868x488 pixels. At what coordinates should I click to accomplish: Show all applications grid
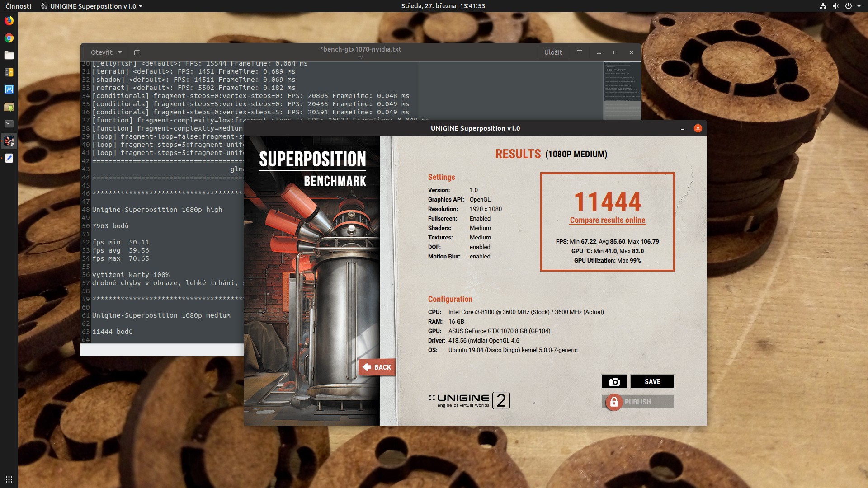[x=9, y=479]
